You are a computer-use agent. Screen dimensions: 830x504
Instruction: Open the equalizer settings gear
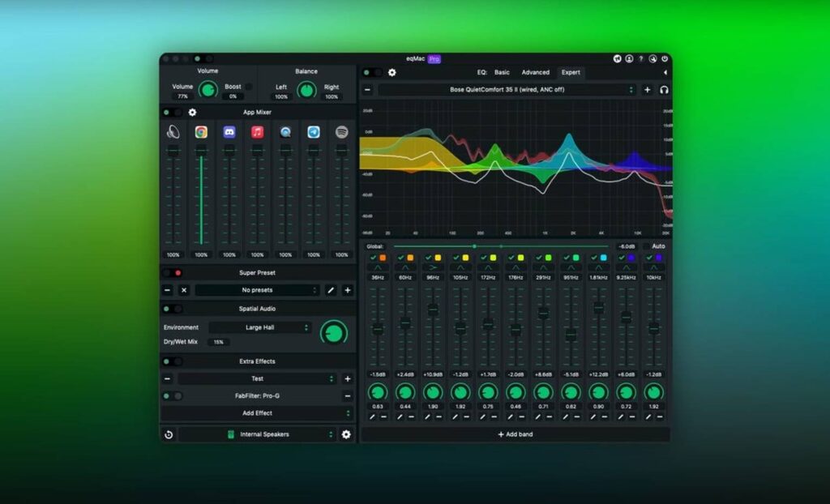(392, 73)
